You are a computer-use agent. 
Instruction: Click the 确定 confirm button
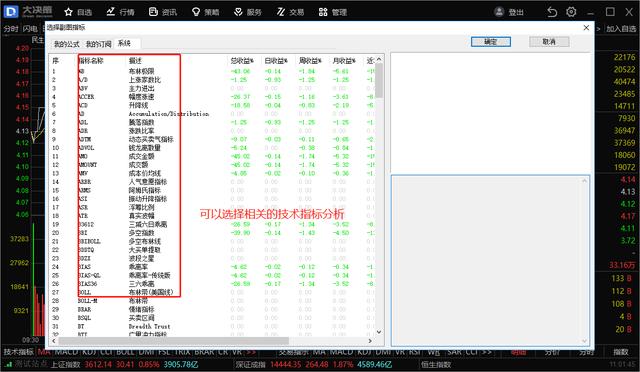point(491,42)
